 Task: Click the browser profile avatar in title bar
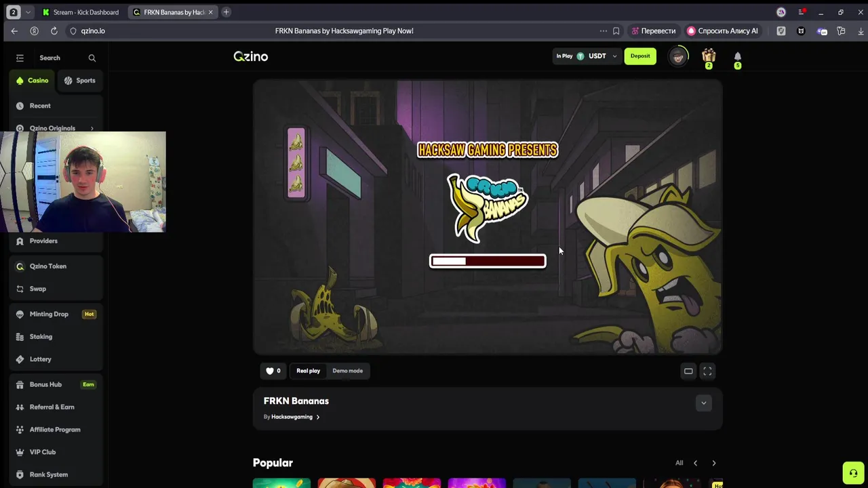[x=781, y=12]
